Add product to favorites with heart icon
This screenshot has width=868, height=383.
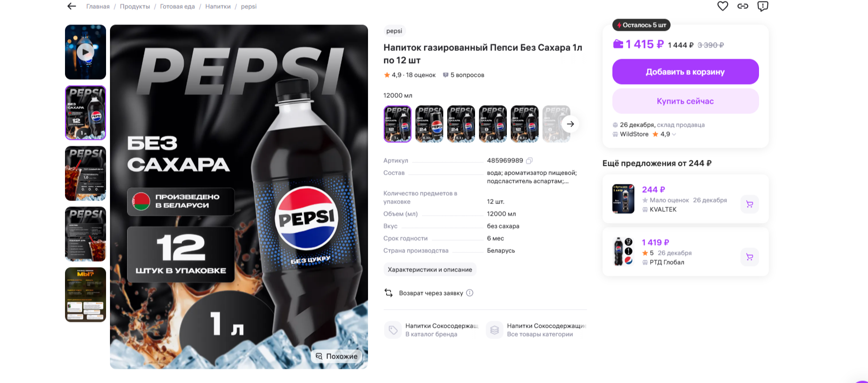(x=722, y=6)
